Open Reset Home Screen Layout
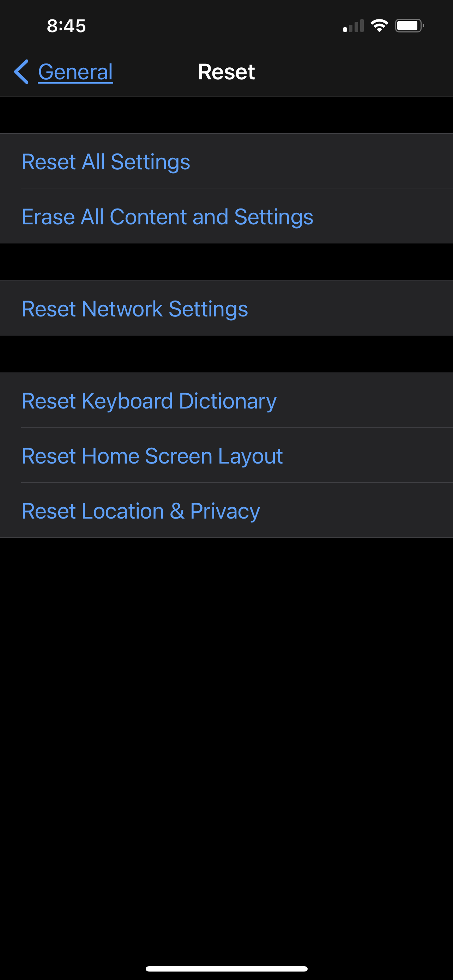Image resolution: width=453 pixels, height=980 pixels. pyautogui.click(x=152, y=456)
